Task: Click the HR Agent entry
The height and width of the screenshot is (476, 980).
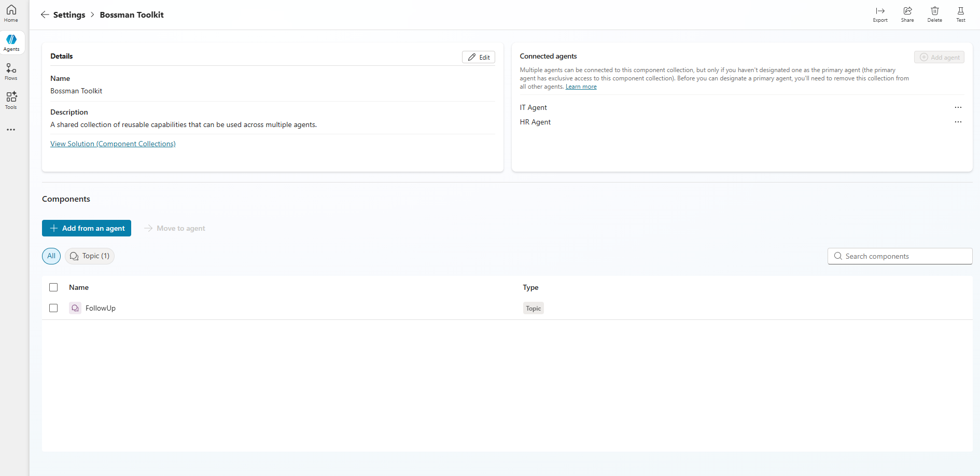Action: [535, 122]
